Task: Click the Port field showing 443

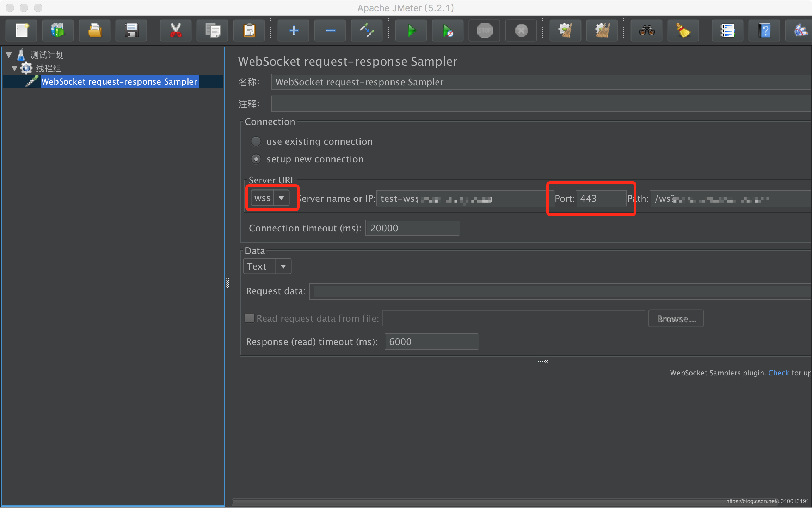Action: coord(601,198)
